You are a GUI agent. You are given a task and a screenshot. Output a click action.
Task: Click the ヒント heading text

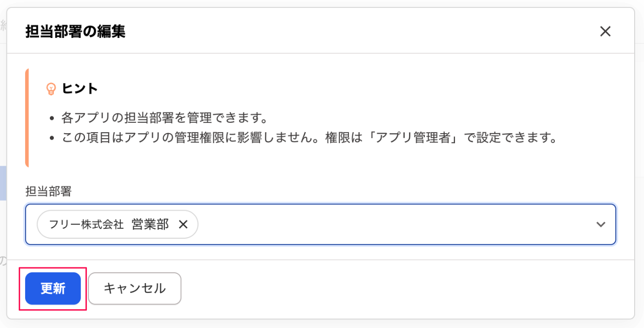click(x=80, y=89)
